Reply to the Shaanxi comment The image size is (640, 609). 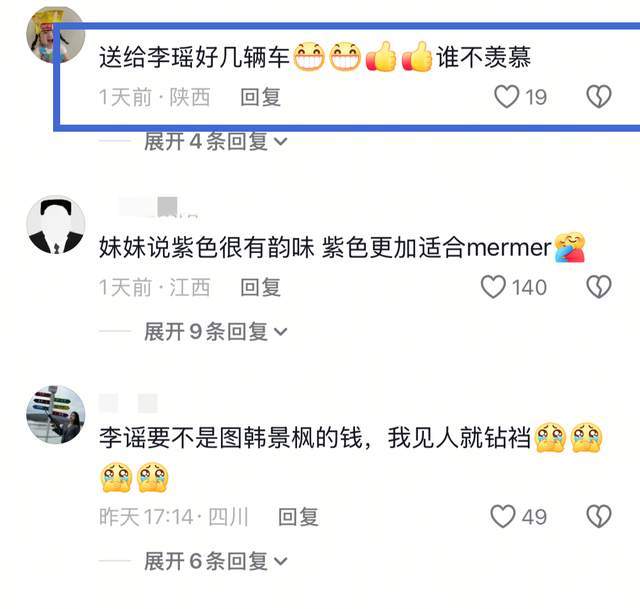260,97
